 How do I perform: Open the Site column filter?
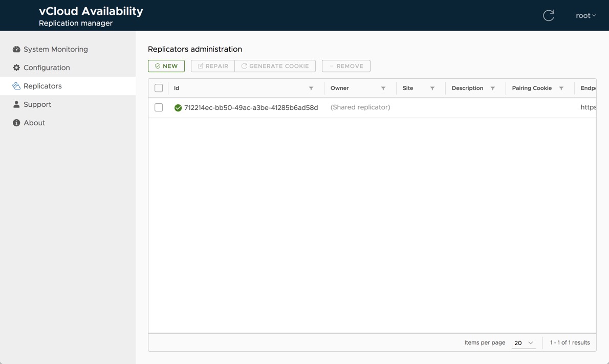432,88
